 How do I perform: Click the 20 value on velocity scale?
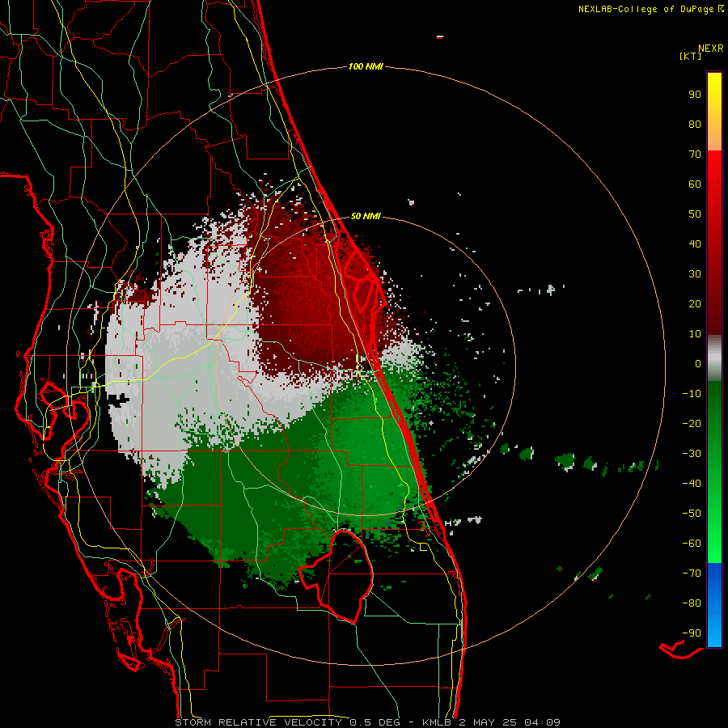coord(695,303)
